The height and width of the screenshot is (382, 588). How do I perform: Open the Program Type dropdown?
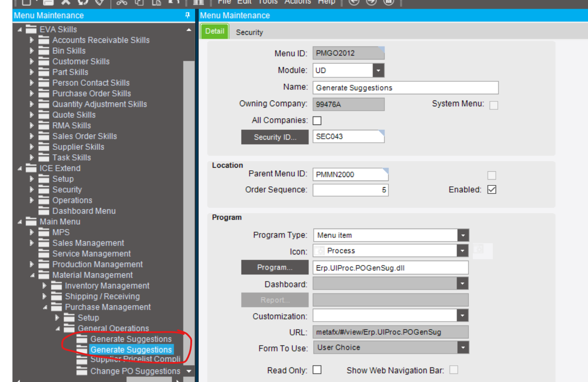tap(463, 235)
